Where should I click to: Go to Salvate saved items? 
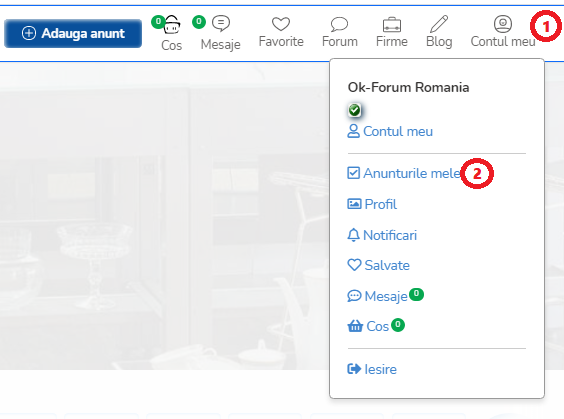click(379, 265)
